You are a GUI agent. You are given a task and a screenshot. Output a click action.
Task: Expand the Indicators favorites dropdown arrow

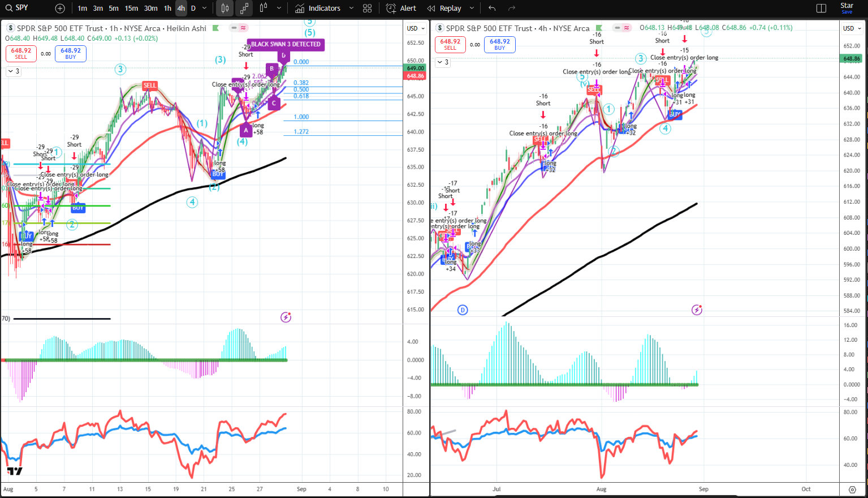351,8
